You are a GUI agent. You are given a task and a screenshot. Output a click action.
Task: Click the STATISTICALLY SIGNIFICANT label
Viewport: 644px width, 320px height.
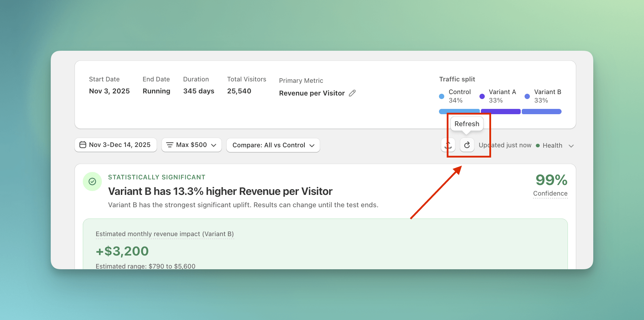tap(156, 177)
